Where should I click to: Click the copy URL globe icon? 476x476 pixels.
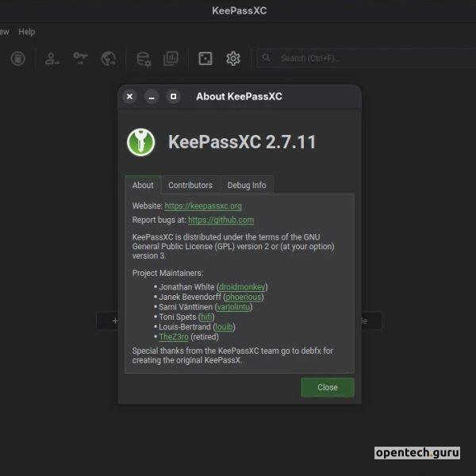(109, 59)
